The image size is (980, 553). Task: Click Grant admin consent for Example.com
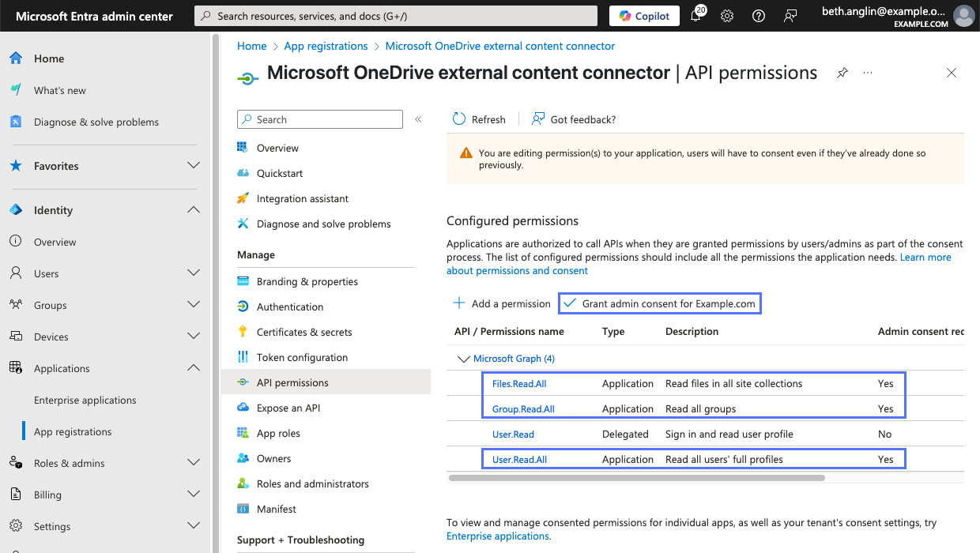pyautogui.click(x=660, y=303)
